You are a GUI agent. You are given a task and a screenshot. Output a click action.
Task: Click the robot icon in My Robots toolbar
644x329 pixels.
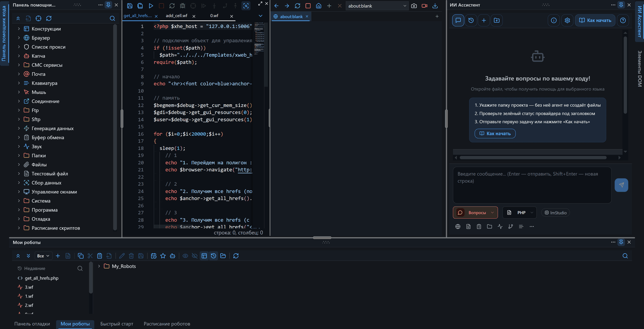point(172,256)
